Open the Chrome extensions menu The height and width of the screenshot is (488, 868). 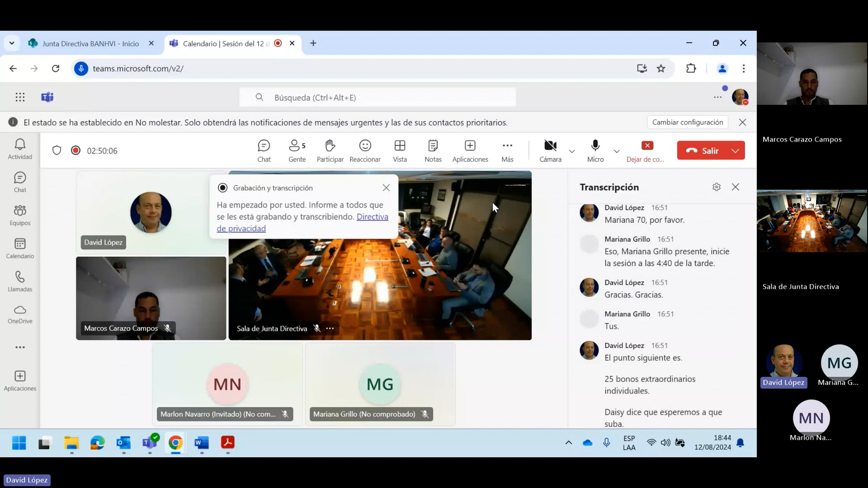pos(691,68)
